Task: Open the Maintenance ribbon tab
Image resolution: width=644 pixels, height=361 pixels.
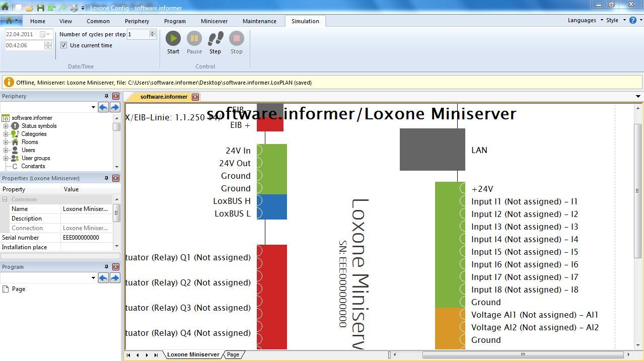Action: pos(259,21)
